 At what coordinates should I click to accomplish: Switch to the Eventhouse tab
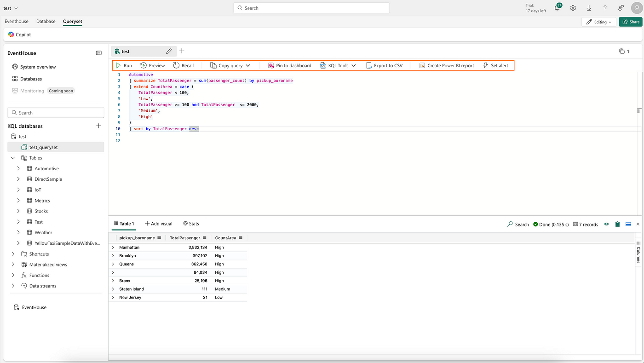[x=17, y=21]
